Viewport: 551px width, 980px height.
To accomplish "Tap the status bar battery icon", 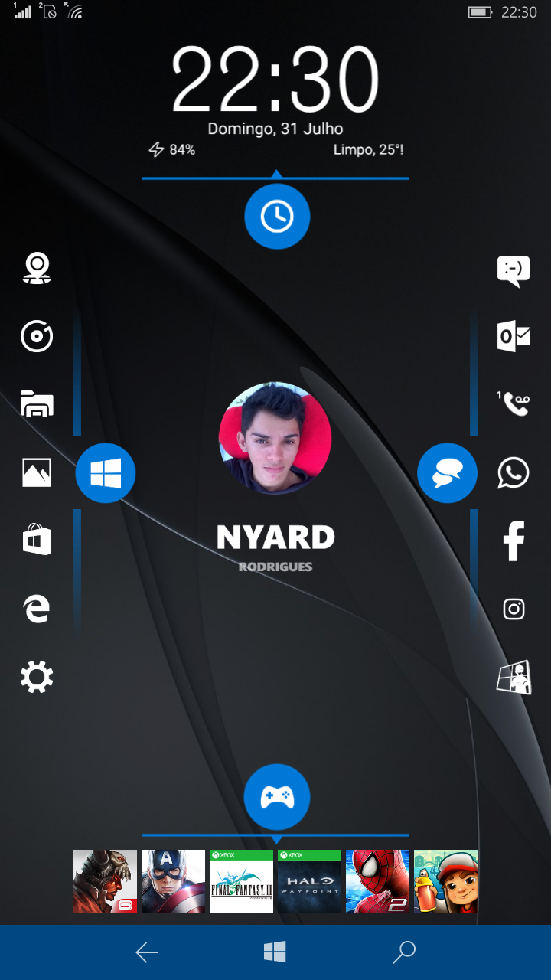I will [480, 12].
